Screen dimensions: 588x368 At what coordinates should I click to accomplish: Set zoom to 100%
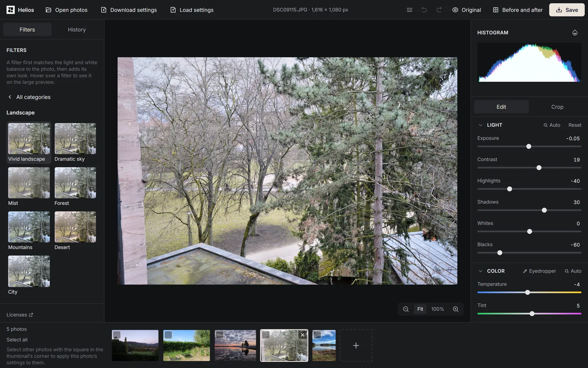tap(437, 309)
